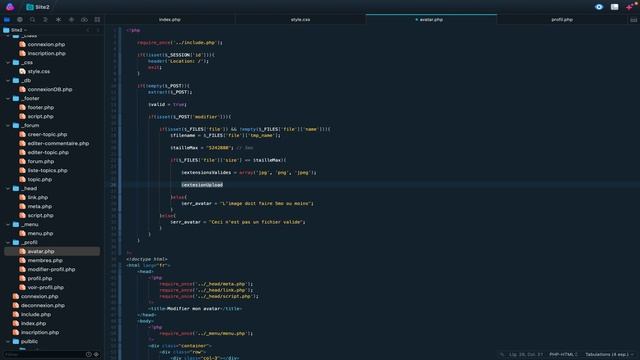Open connexionDB.php file
640x360 pixels.
46,89
